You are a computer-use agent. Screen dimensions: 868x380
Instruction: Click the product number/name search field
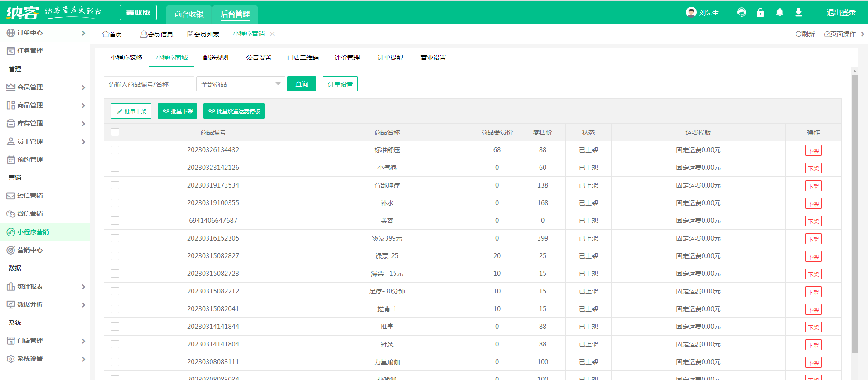tap(149, 84)
